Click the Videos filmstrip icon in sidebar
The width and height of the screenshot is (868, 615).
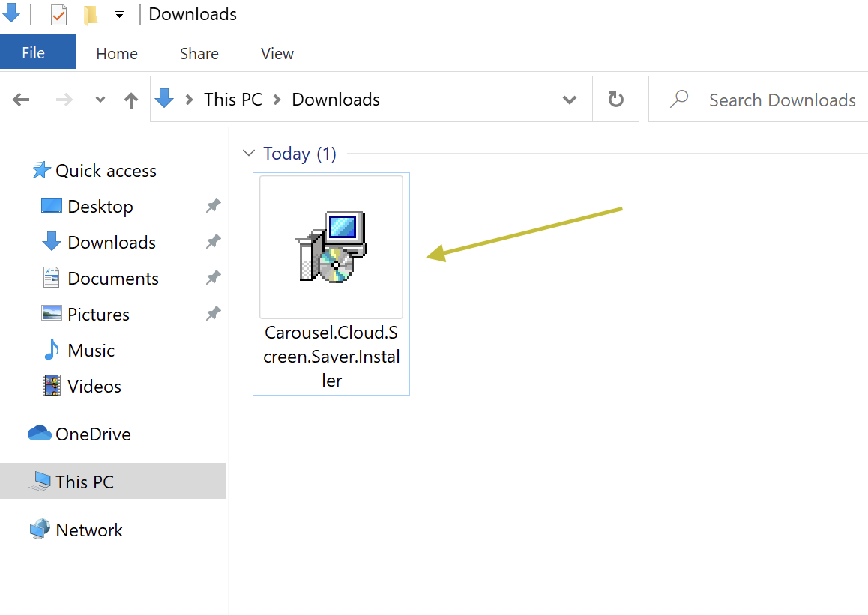pyautogui.click(x=52, y=385)
